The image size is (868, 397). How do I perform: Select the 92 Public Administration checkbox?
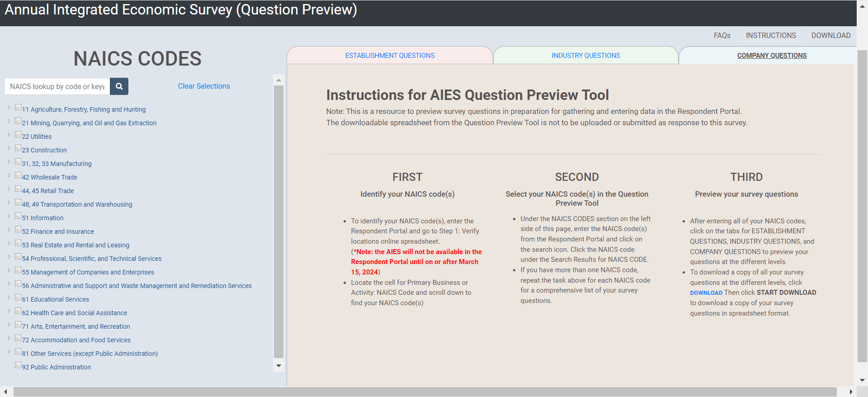tap(18, 365)
